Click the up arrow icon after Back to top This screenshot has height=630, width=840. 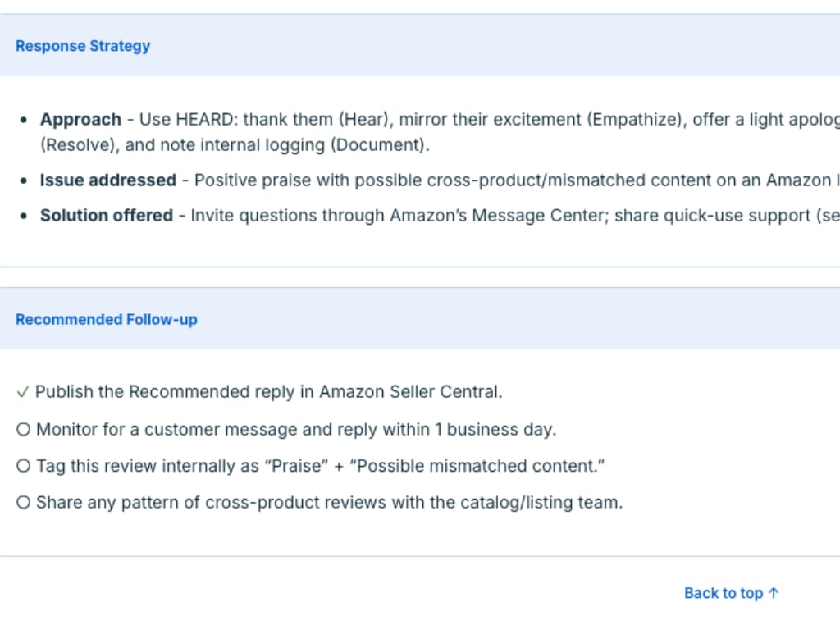pos(774,593)
